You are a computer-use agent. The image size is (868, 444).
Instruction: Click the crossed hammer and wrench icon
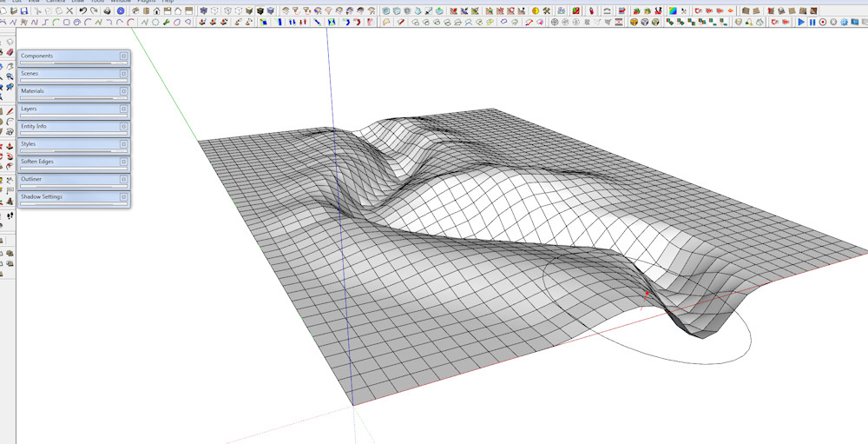(x=546, y=10)
